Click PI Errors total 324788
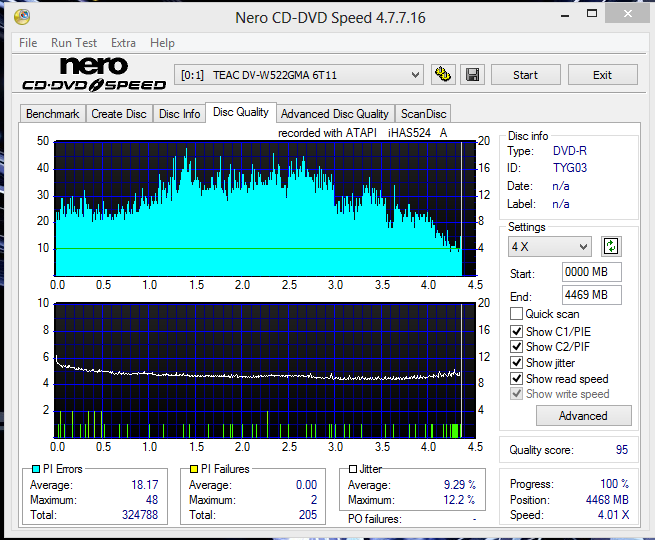 click(140, 515)
